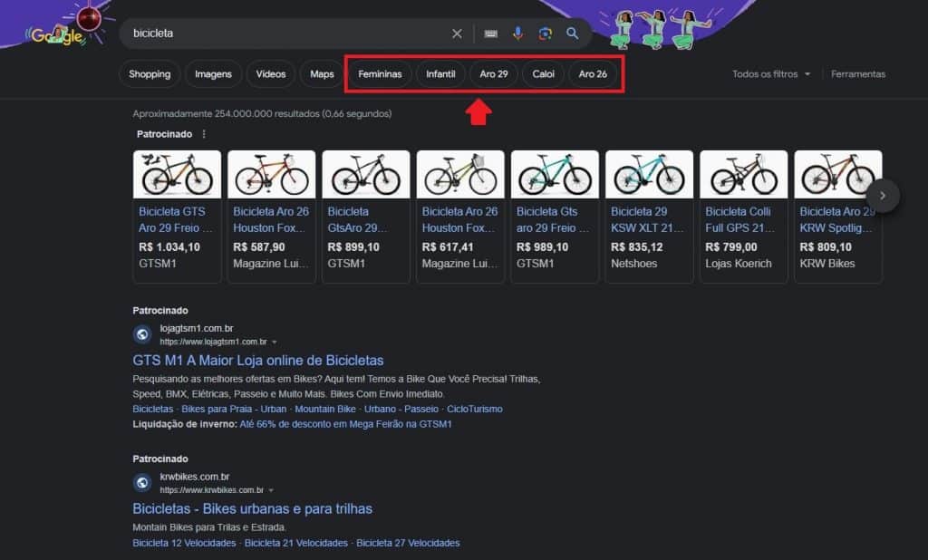The image size is (928, 560).
Task: Click globe favicon for krwbikes.com.br
Action: (142, 483)
